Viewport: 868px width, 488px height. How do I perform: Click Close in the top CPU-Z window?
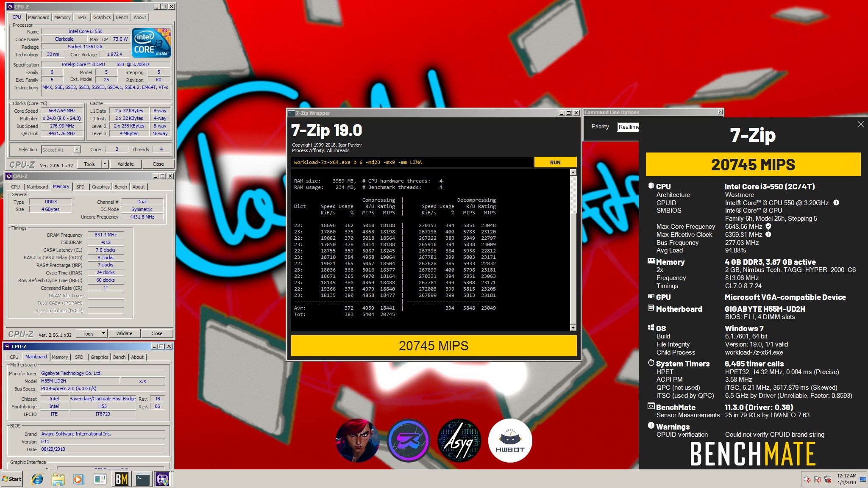[158, 164]
